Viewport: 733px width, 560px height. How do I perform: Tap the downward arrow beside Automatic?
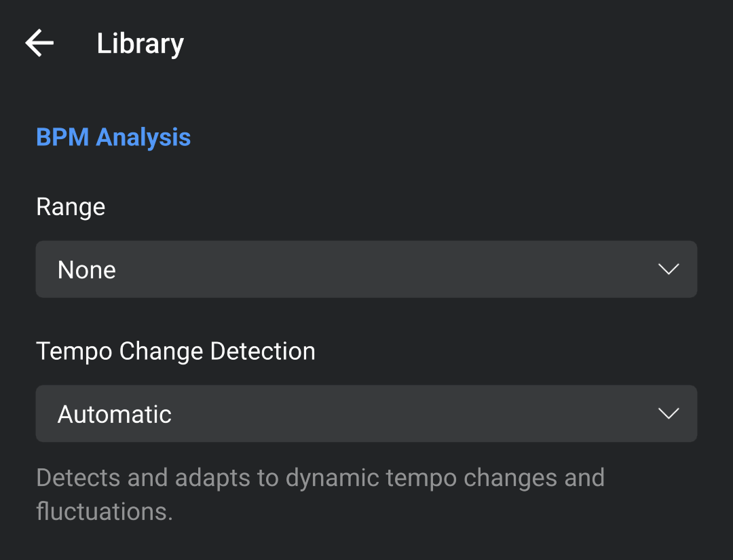[669, 413]
